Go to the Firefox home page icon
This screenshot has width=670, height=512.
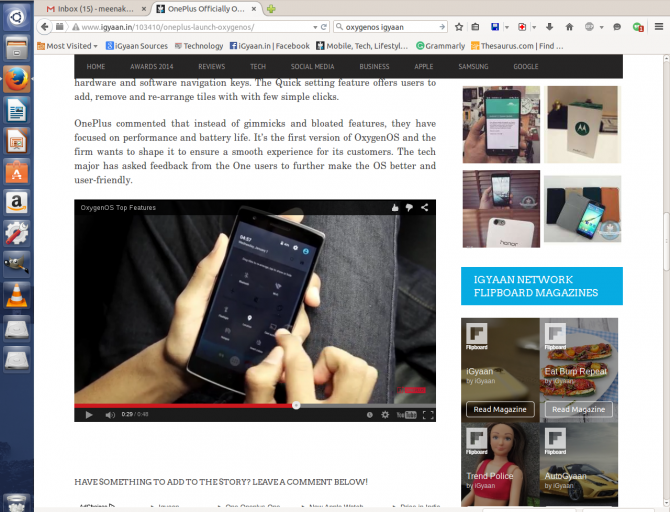click(x=570, y=27)
